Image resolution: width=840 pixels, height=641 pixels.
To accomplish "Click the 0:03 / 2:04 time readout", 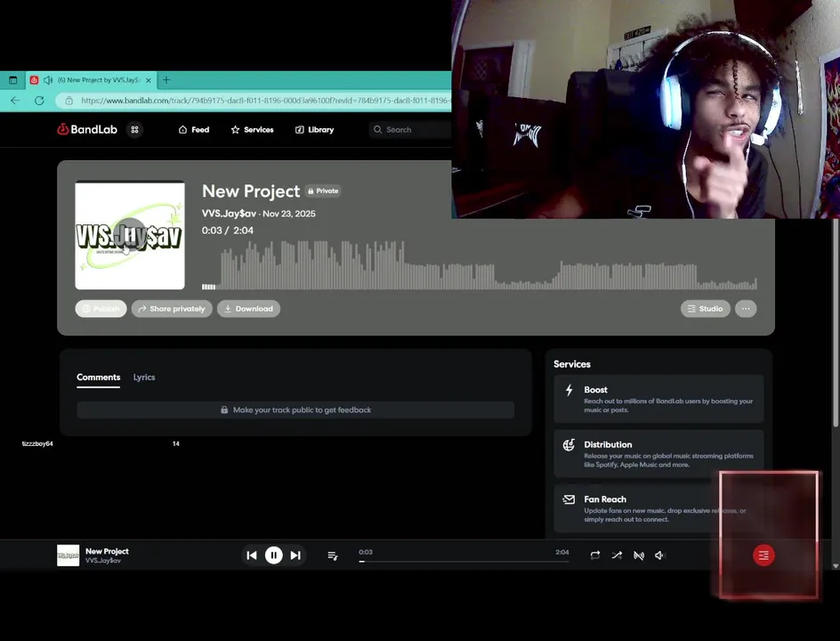I will tap(228, 231).
